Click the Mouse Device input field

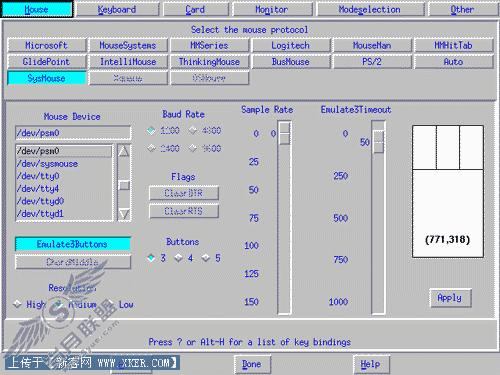(73, 133)
